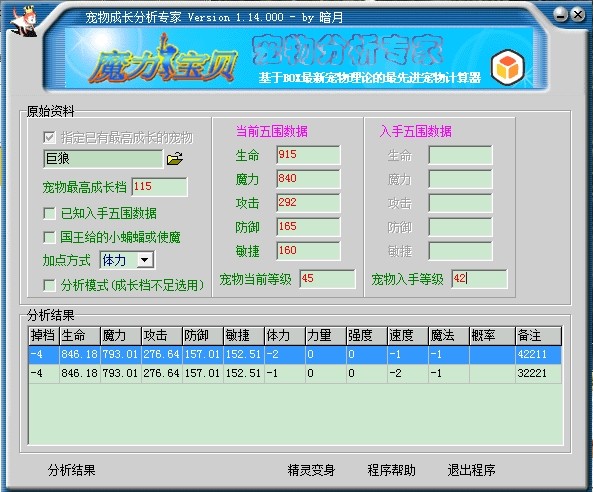Click the 生命 column header in results
The width and height of the screenshot is (593, 492).
pyautogui.click(x=79, y=336)
